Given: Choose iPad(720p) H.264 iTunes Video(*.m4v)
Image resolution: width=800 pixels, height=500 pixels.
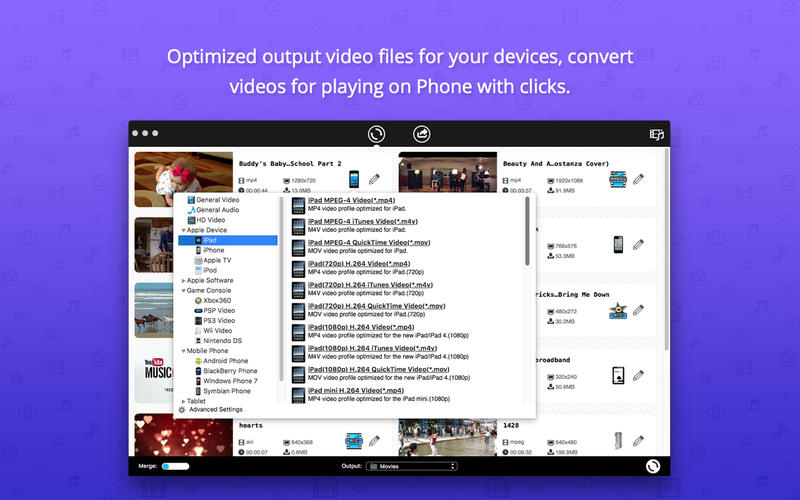Looking at the screenshot, I should 370,285.
